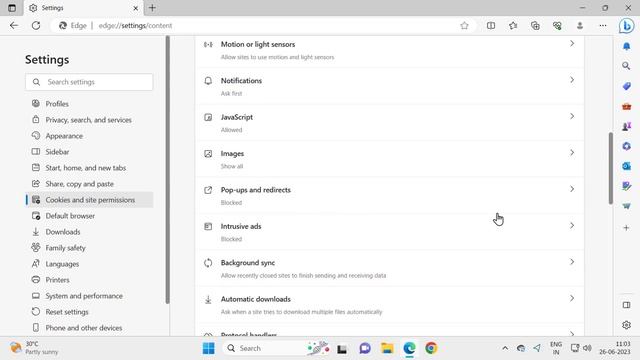Go back using the browser back arrow
The height and width of the screenshot is (360, 640).
coord(14,26)
